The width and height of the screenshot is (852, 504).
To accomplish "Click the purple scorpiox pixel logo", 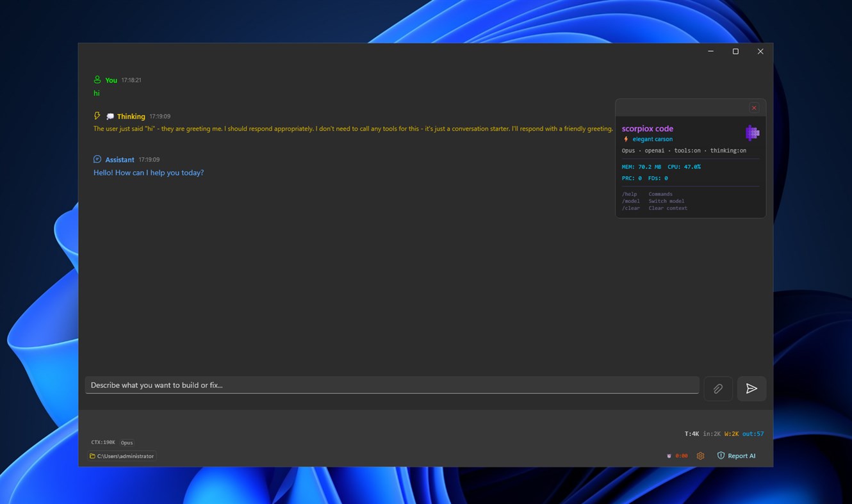I will click(x=753, y=133).
